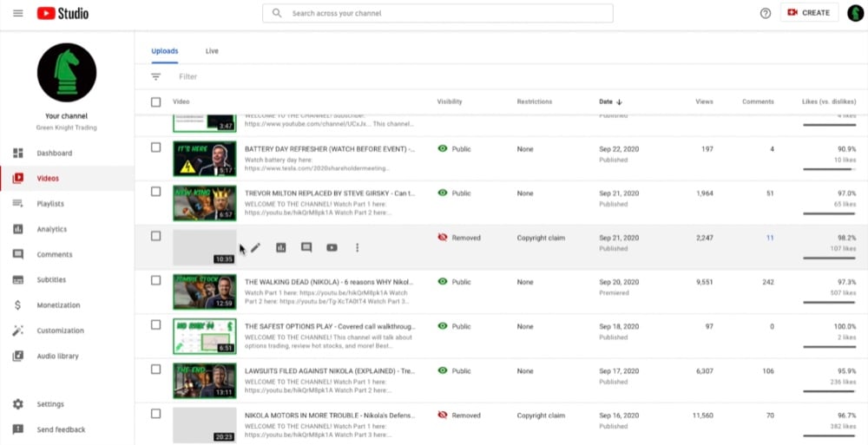Viewport: 868px width, 445px height.
Task: Open Copyright claim on the 10:35 video
Action: click(x=541, y=238)
